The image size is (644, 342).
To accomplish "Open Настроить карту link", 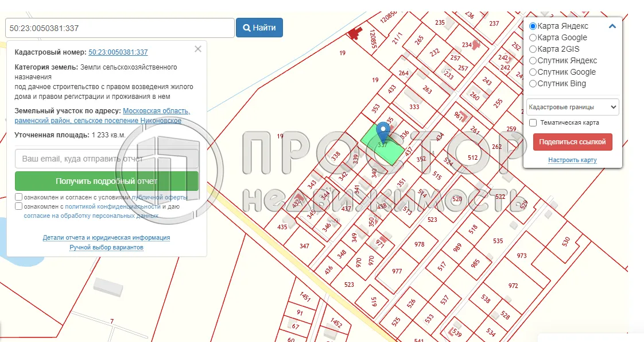I will (x=572, y=160).
